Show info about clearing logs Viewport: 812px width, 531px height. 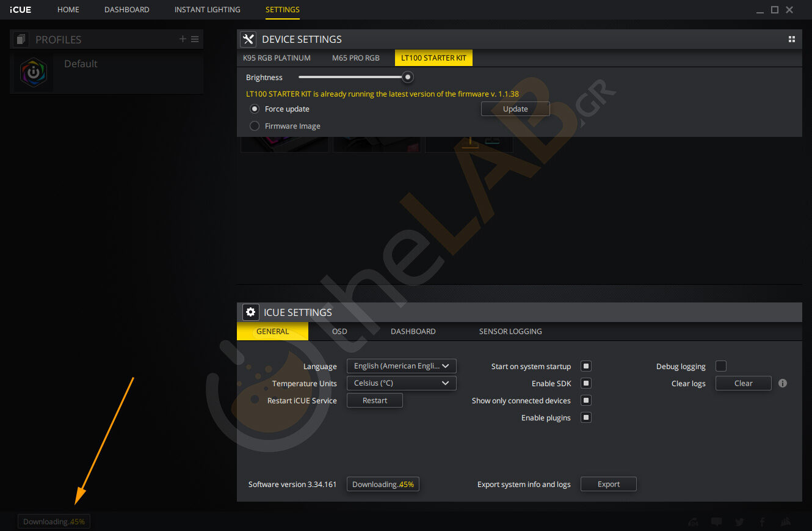click(783, 383)
